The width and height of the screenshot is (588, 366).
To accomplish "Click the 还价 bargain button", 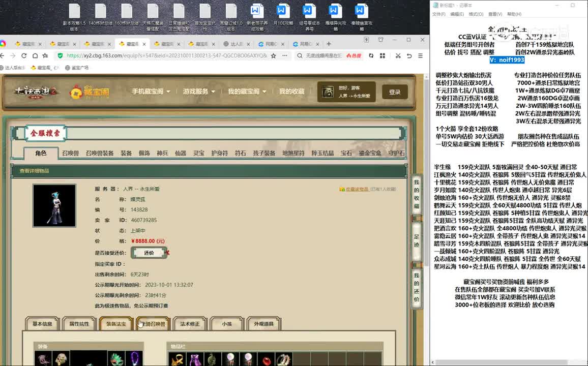I will [x=149, y=253].
